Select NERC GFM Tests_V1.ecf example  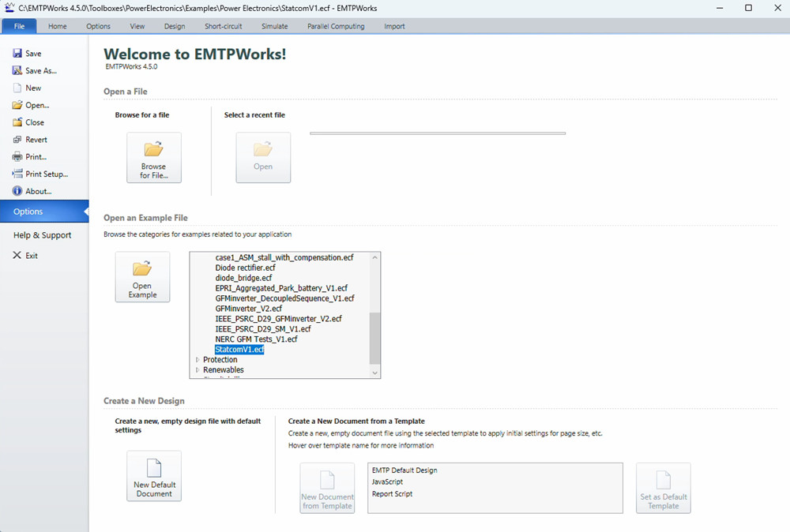click(x=257, y=339)
